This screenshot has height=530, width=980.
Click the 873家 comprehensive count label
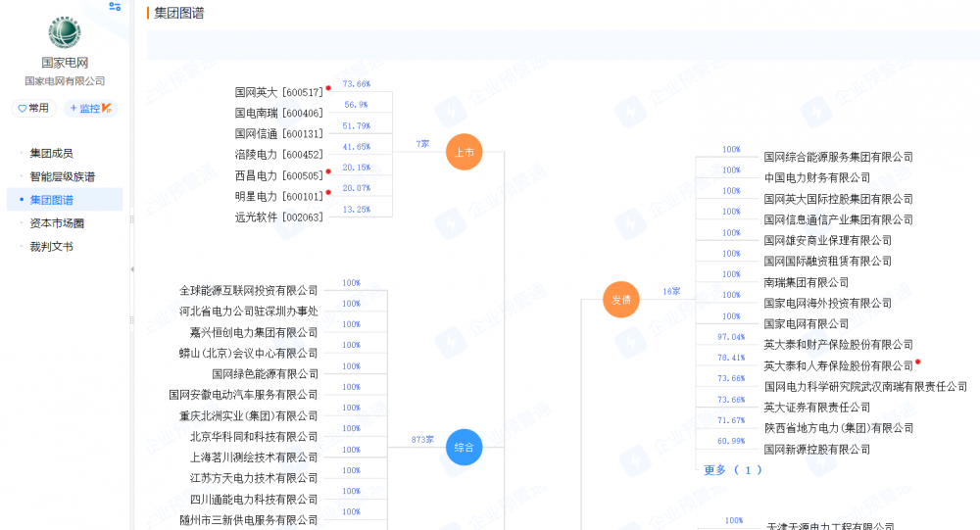point(422,439)
